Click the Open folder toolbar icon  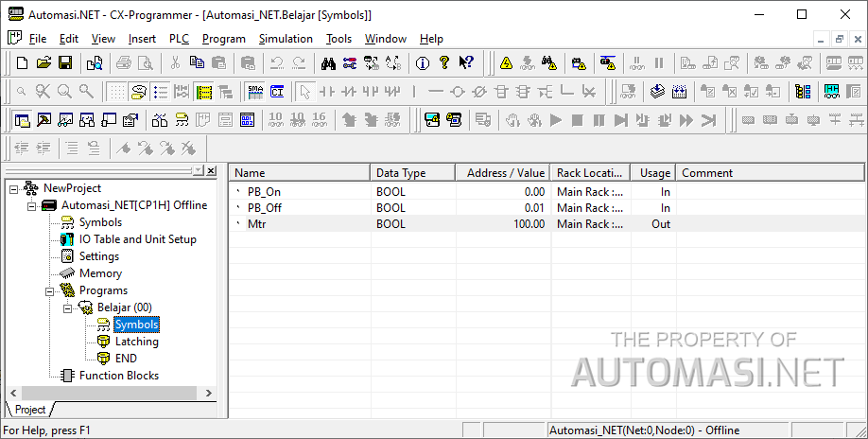coord(43,63)
